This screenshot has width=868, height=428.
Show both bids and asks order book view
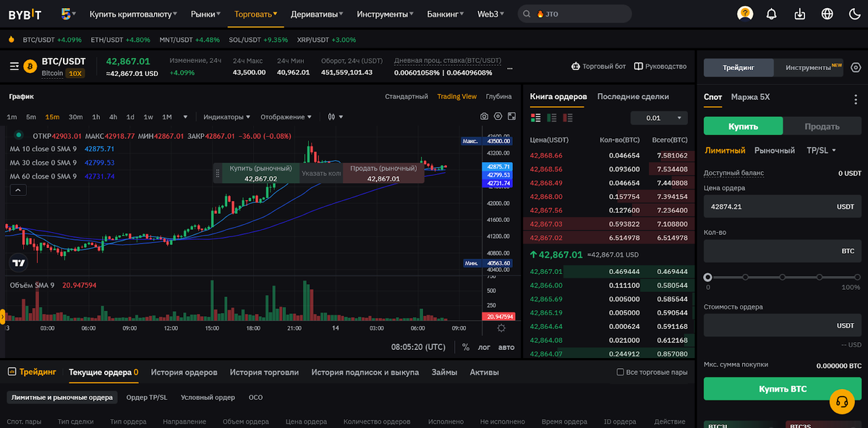coord(536,117)
